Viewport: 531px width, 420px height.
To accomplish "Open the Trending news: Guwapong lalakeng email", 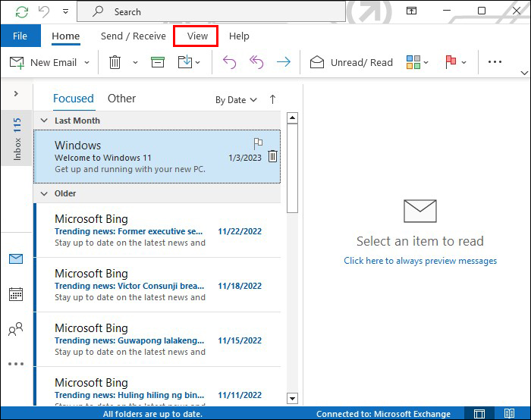I will tap(157, 340).
